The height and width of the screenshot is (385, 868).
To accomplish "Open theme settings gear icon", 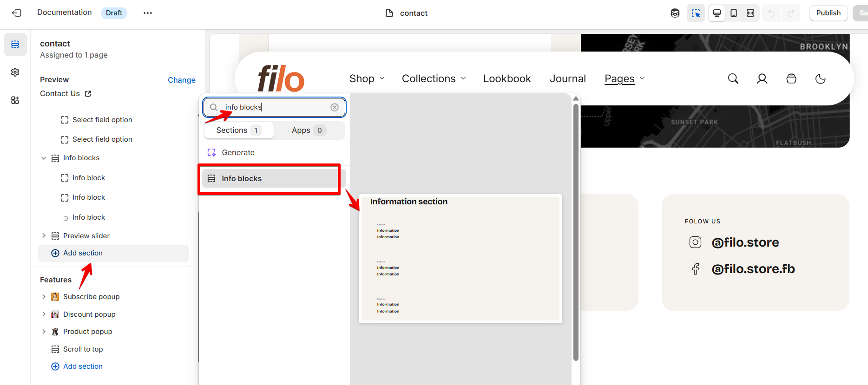I will coord(15,72).
